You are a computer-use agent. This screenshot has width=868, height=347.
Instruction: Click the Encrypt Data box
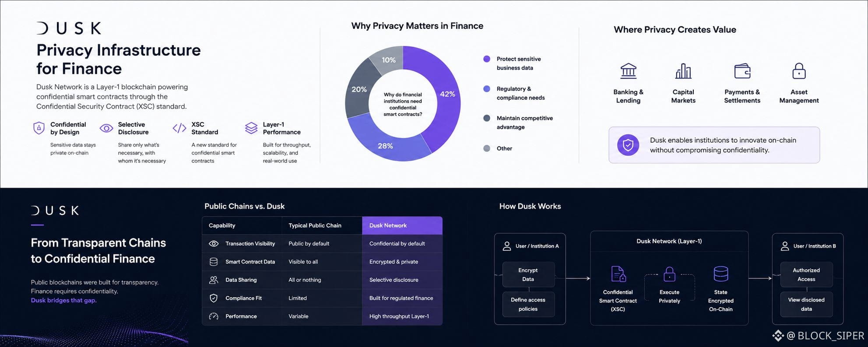click(x=528, y=275)
